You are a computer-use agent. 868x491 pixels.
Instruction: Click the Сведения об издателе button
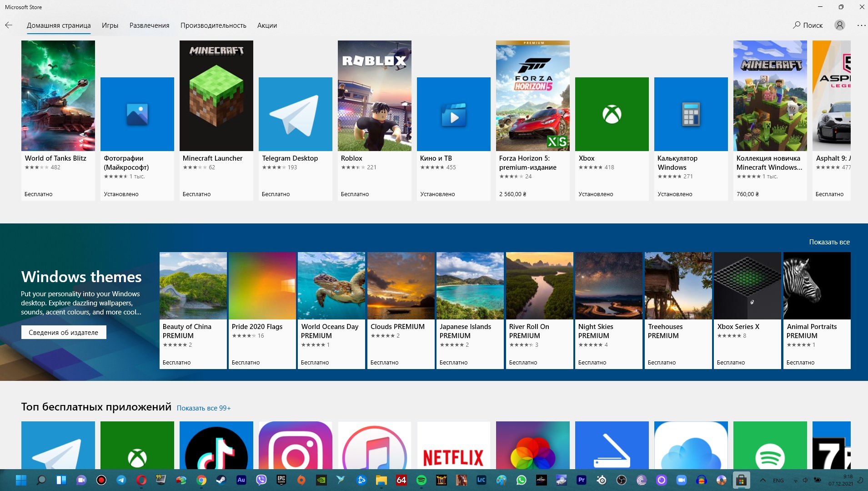click(x=63, y=332)
